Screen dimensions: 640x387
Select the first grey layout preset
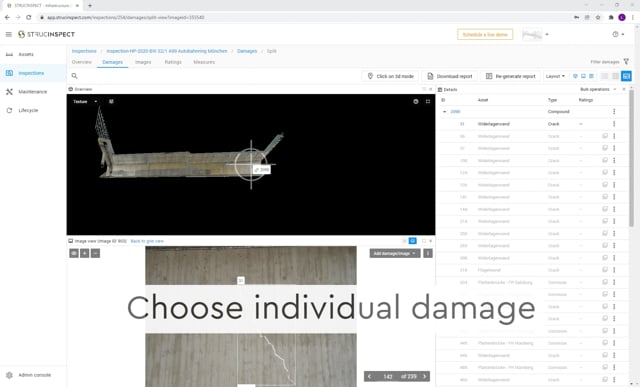(x=605, y=76)
